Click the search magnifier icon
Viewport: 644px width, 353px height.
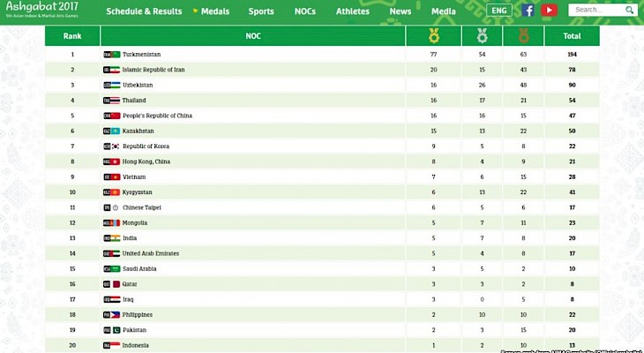click(629, 11)
